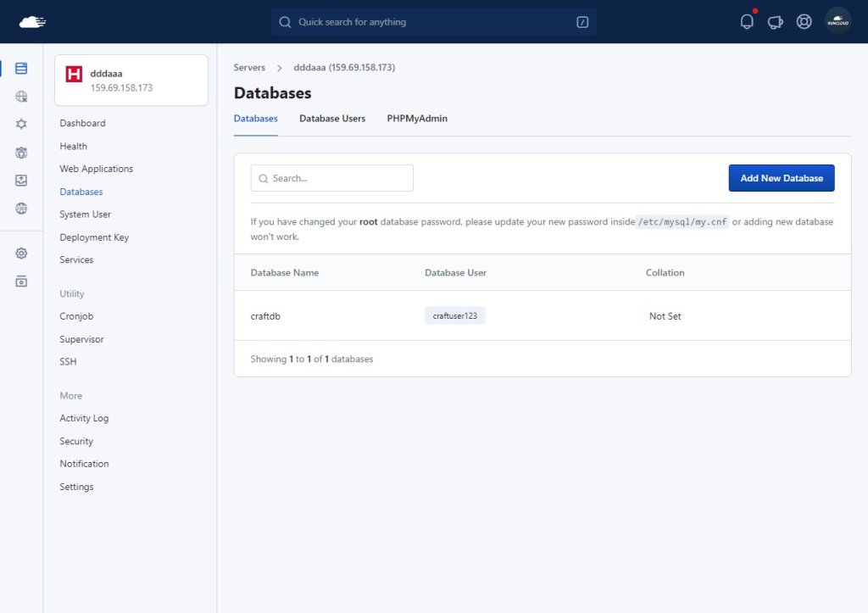
Task: Open Services in the server menu
Action: [76, 259]
